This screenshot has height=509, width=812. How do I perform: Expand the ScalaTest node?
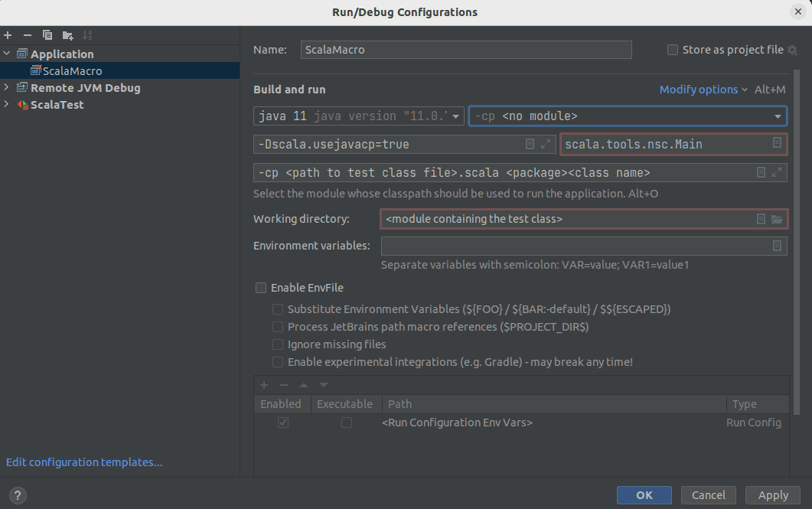click(x=7, y=104)
